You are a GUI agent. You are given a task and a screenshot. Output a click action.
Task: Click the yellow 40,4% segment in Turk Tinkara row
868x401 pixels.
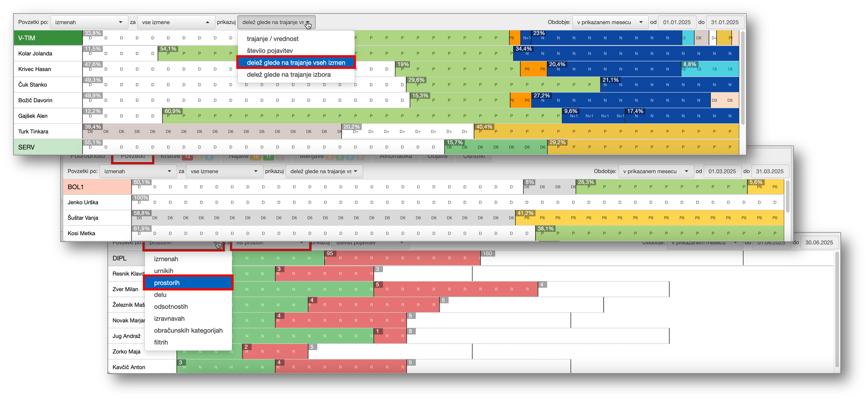tap(608, 131)
